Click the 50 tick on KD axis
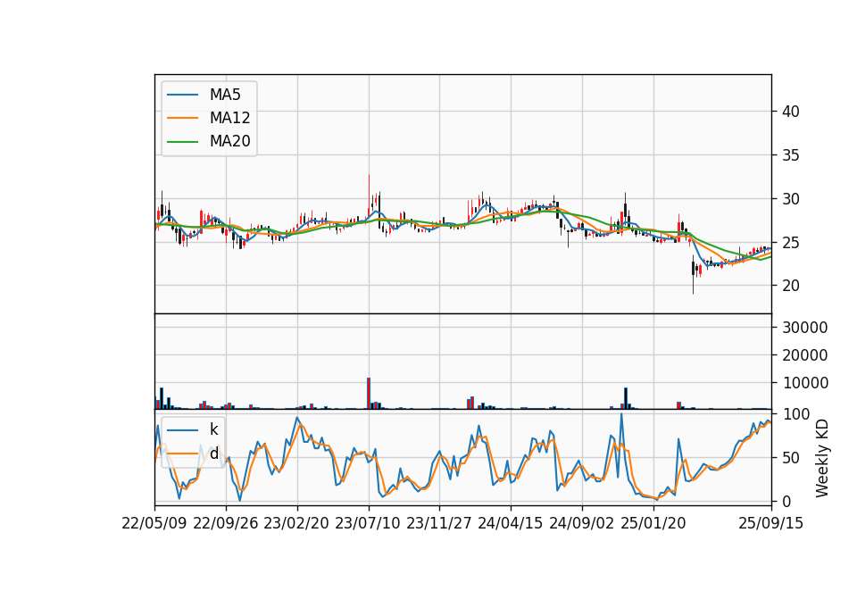This screenshot has width=857, height=616. [791, 457]
